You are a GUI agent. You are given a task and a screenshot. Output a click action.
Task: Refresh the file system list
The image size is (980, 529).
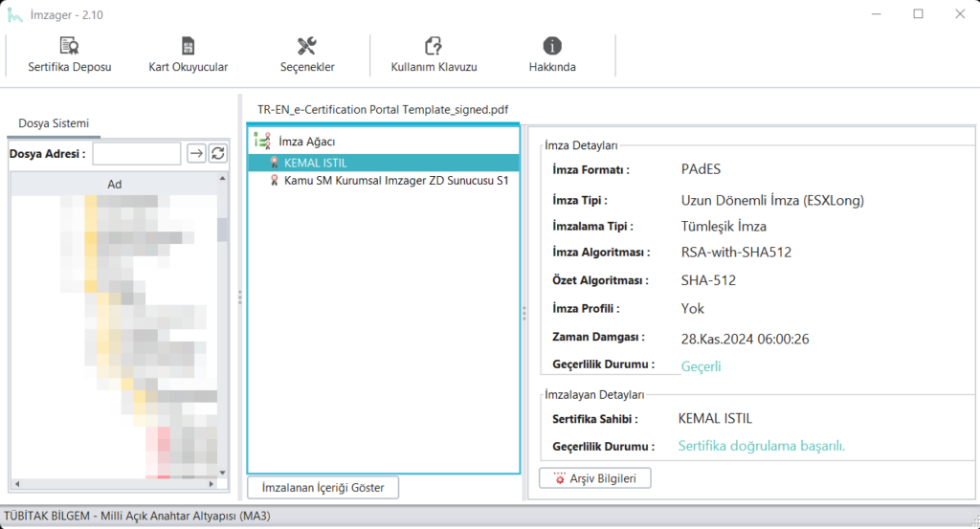pos(218,153)
